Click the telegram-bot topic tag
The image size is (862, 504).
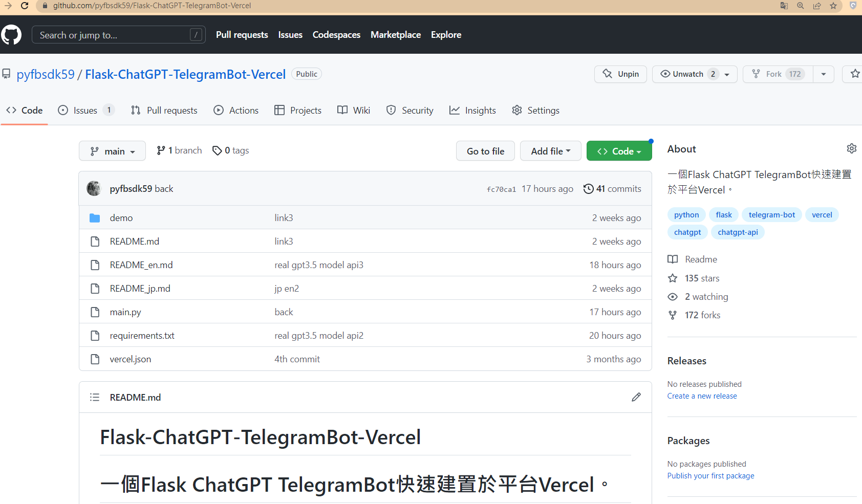tap(772, 215)
